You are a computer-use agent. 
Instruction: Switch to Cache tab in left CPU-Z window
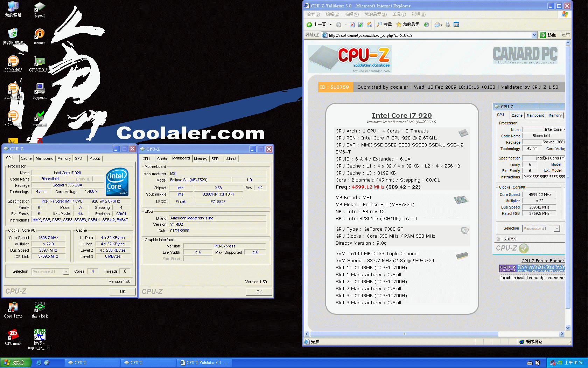(26, 158)
